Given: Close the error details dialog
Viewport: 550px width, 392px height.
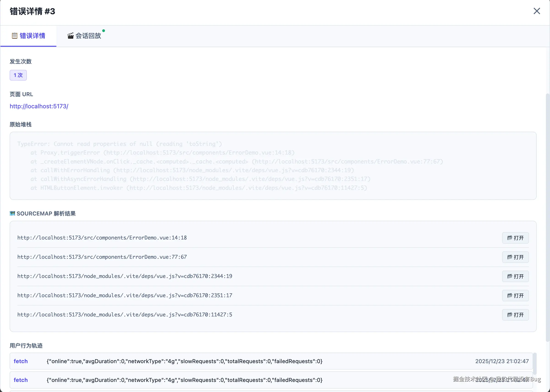Looking at the screenshot, I should pos(536,11).
